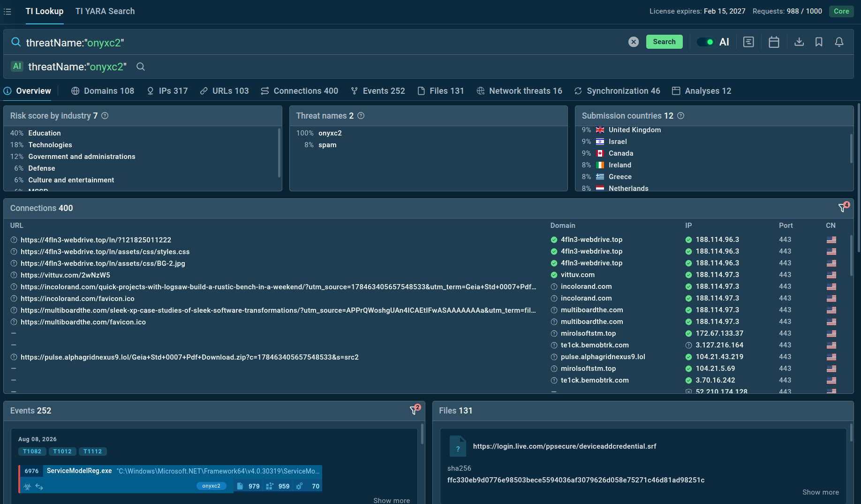
Task: Click the Core license badge
Action: (x=841, y=11)
